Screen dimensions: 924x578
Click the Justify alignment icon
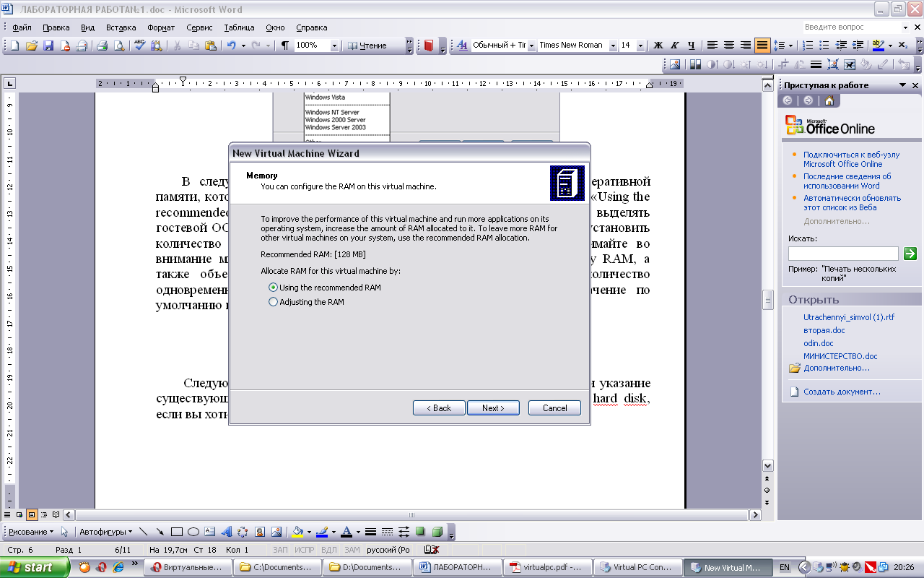[x=762, y=46]
